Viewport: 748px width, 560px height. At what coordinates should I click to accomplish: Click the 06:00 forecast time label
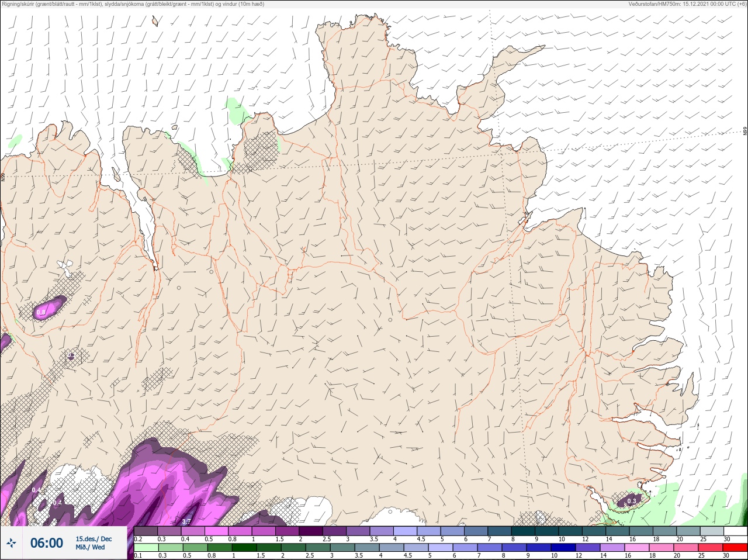tap(47, 543)
